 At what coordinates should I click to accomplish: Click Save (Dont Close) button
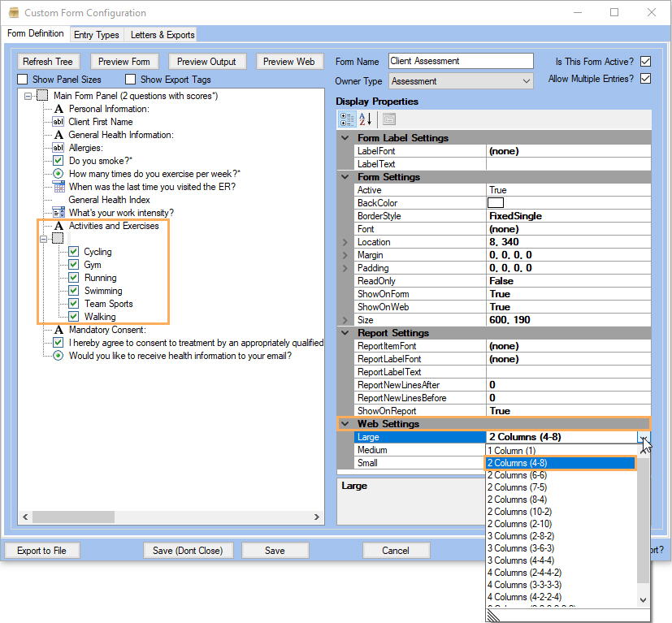tap(188, 551)
